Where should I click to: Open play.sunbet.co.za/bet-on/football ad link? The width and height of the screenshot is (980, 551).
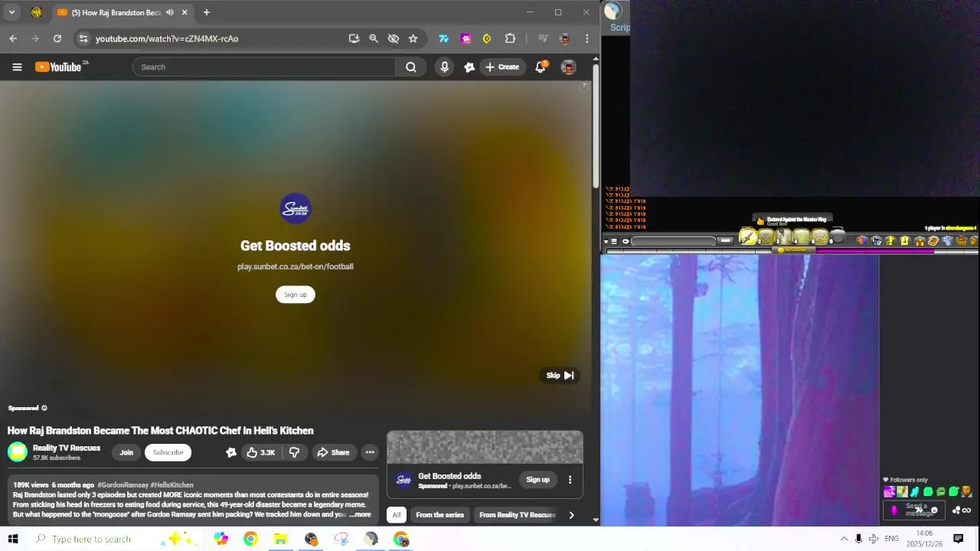pos(296,267)
